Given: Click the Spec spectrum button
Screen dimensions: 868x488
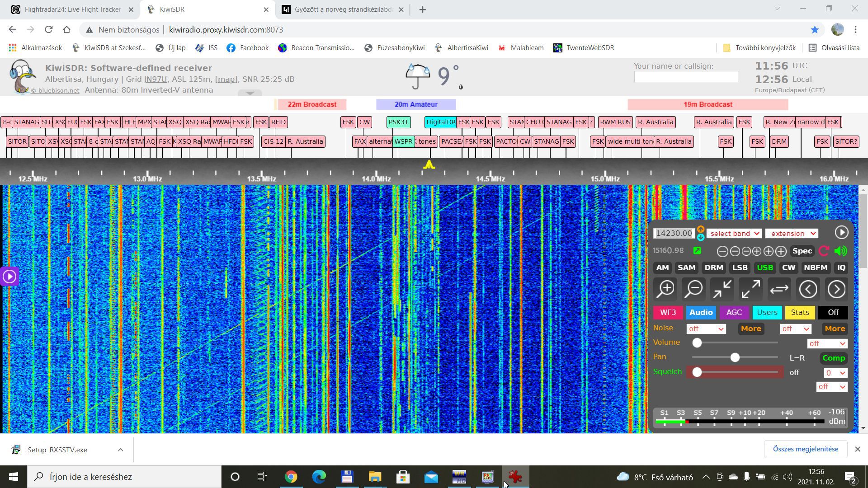Looking at the screenshot, I should pyautogui.click(x=802, y=251).
